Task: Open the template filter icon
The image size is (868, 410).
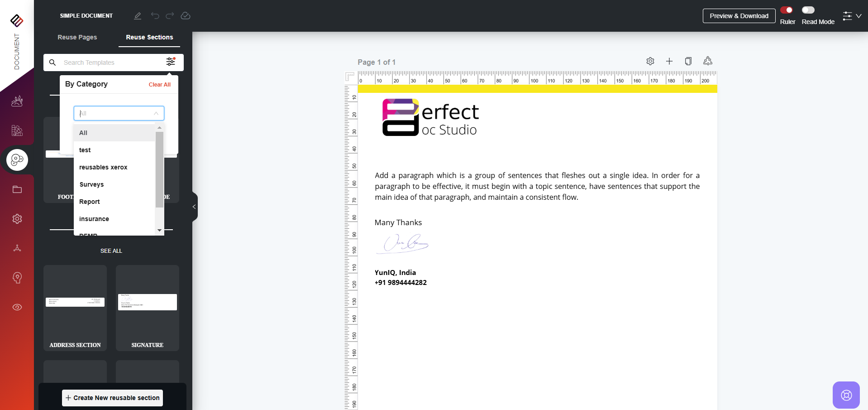Action: coord(171,62)
